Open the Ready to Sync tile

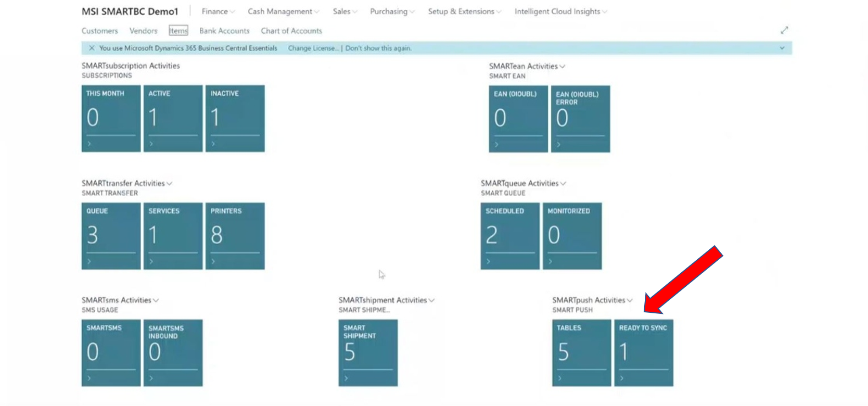tap(644, 353)
